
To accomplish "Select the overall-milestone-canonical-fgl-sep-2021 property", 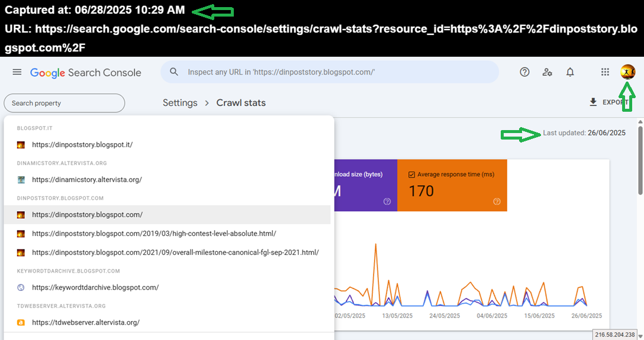I will coord(167,252).
